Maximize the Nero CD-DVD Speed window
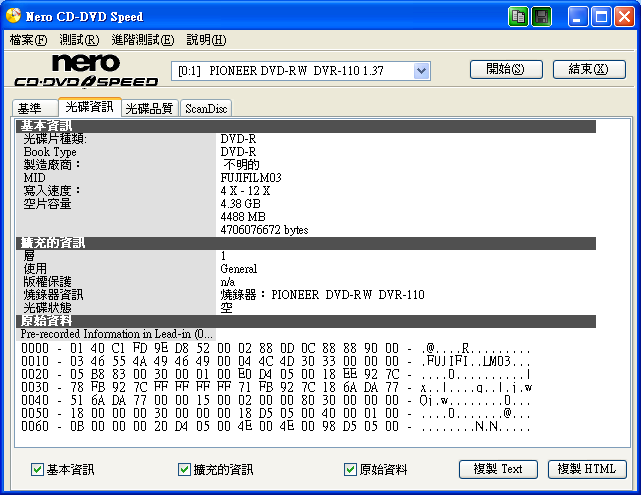The image size is (641, 495). 601,17
